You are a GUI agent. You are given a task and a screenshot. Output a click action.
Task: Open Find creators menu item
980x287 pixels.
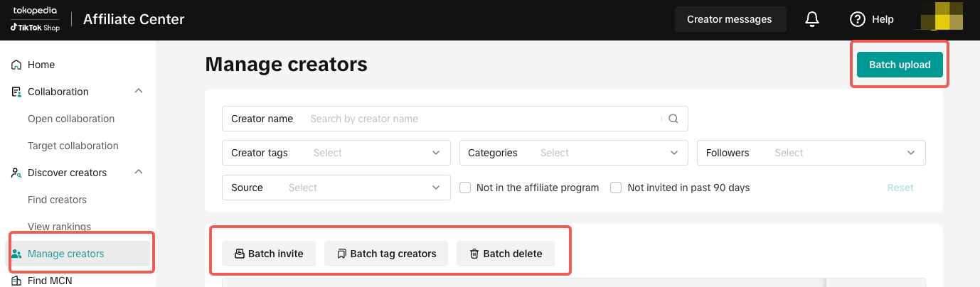pos(57,200)
